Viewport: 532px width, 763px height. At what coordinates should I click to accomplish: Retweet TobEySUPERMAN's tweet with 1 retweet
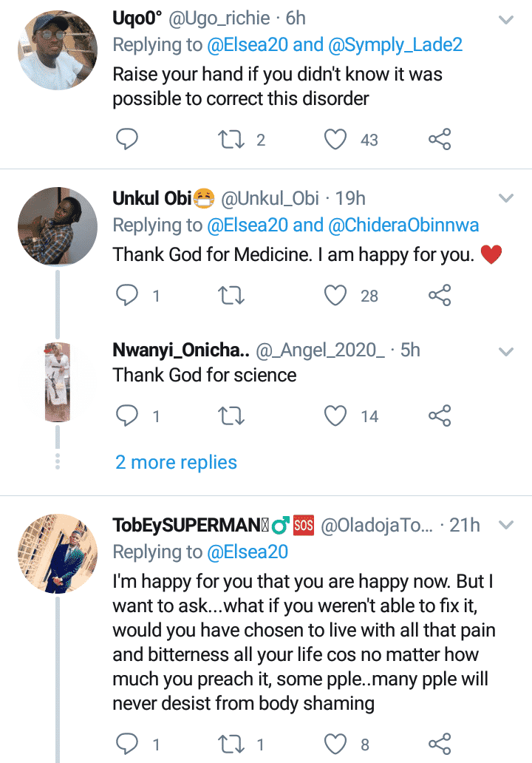pyautogui.click(x=233, y=744)
